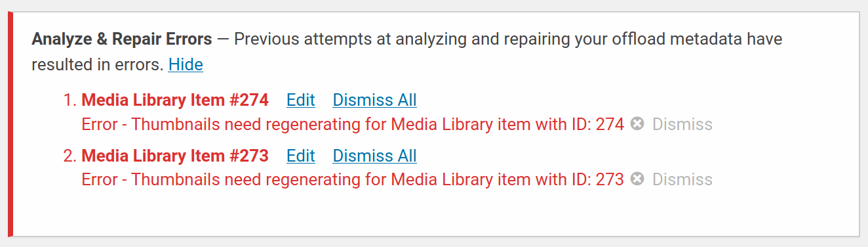Select Dismiss All beside Item #274

click(375, 100)
